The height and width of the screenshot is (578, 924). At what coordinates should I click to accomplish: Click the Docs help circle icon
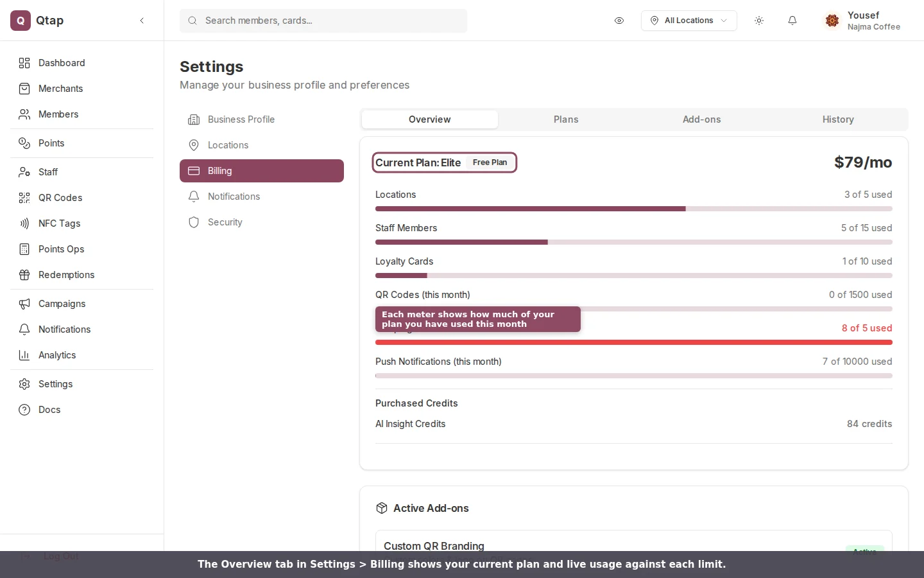(24, 410)
